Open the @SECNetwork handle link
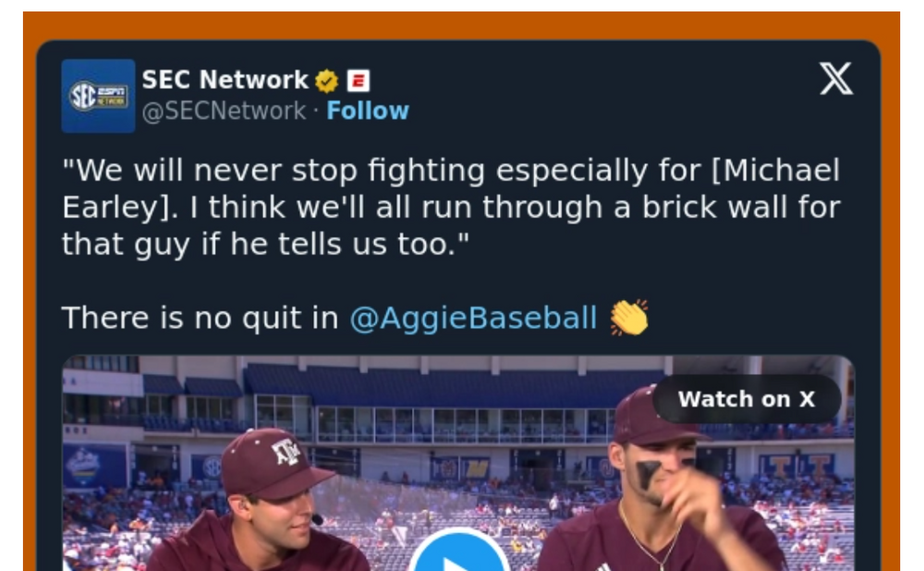Screen dimensions: 924x571 tap(223, 111)
